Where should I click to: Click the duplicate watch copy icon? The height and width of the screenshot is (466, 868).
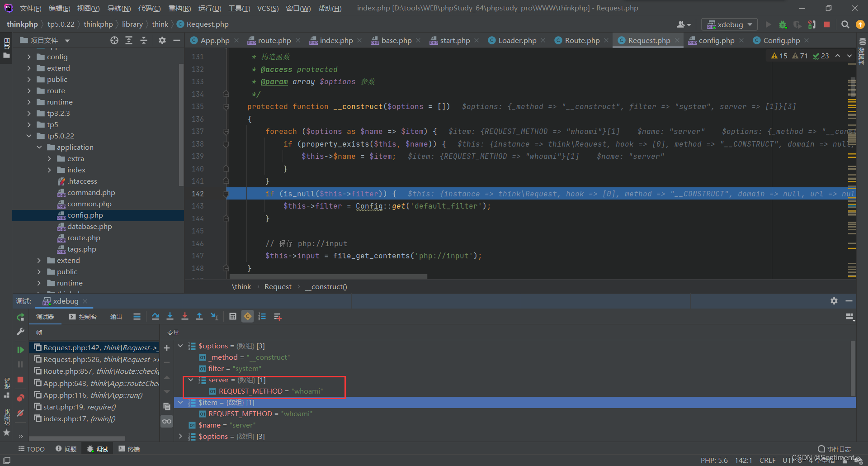[x=167, y=407]
